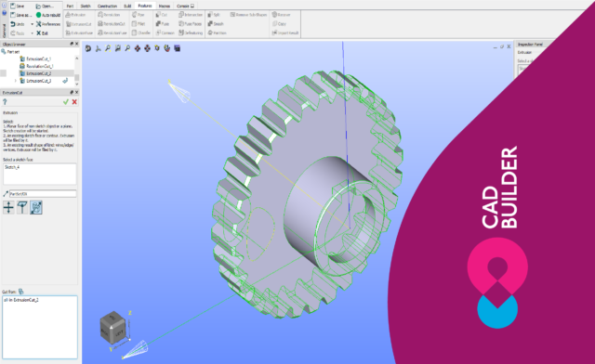Click the ExtrusionCut feature tool
This screenshot has height=364, width=595.
tap(78, 24)
